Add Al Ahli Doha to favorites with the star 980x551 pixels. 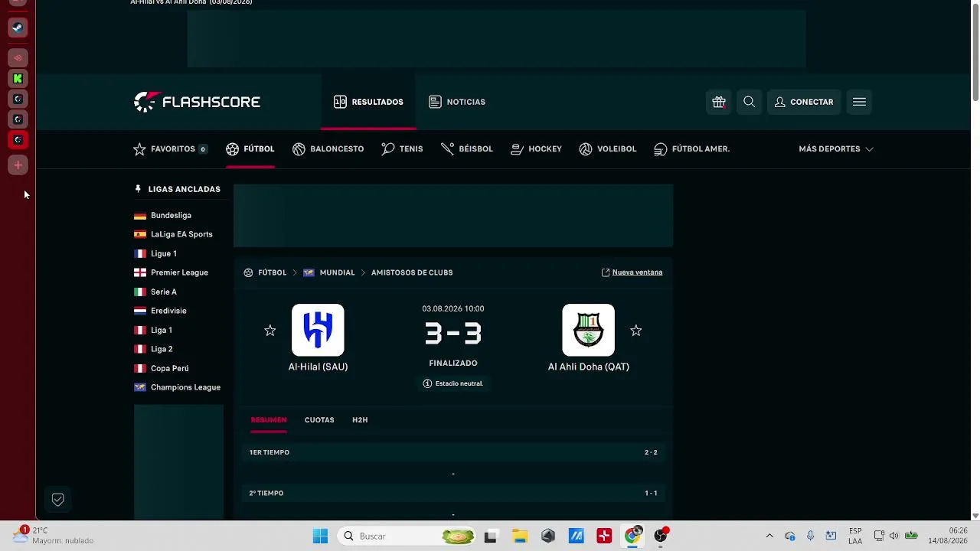635,330
